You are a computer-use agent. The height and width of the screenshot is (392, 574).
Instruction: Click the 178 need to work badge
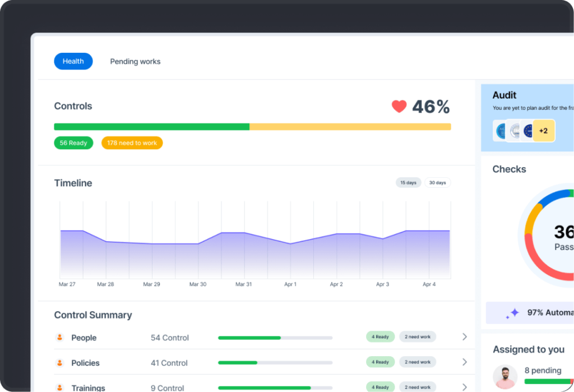click(132, 143)
